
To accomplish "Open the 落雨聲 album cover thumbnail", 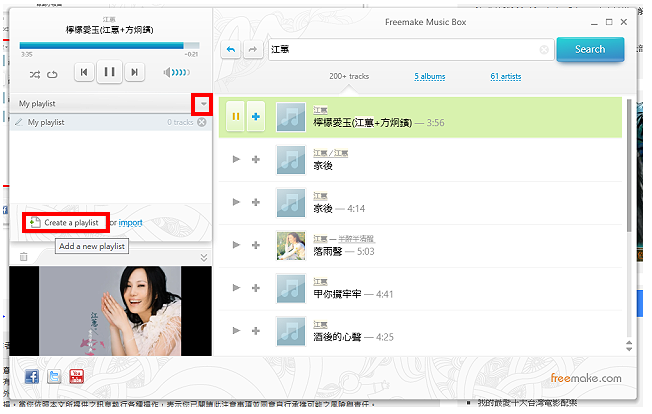I will click(x=291, y=245).
